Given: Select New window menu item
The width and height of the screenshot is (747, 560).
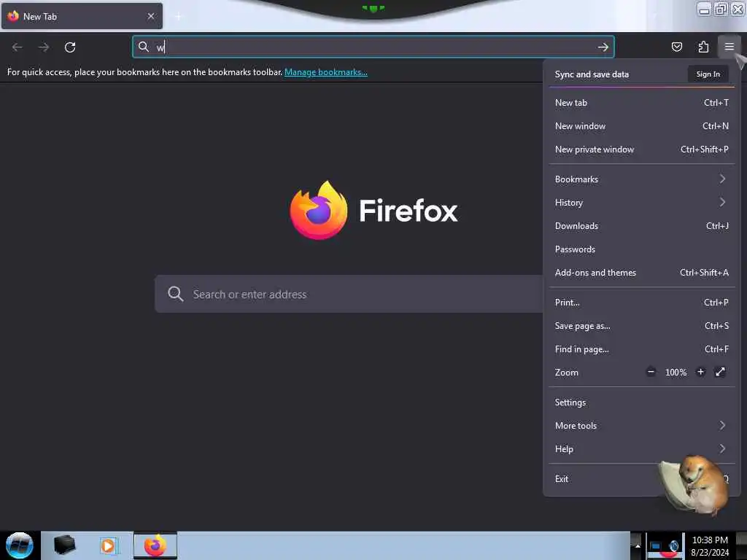Looking at the screenshot, I should 642,125.
